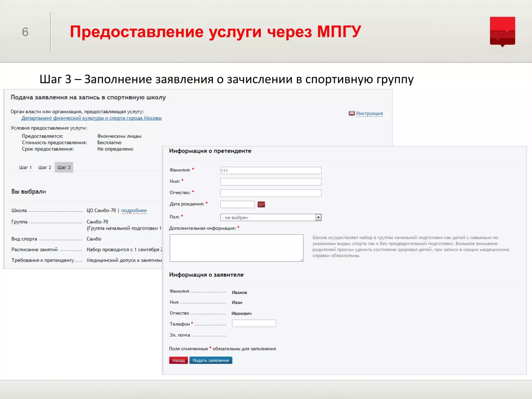Click the Отчество input field
This screenshot has height=399, width=532.
(271, 193)
